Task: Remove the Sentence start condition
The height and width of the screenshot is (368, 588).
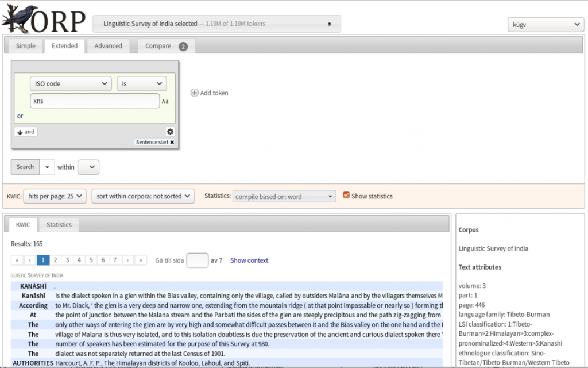Action: (172, 142)
